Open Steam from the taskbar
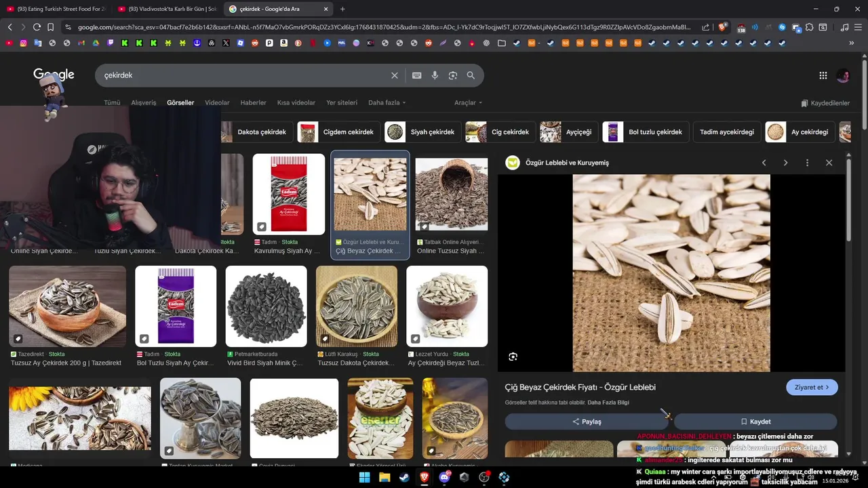The image size is (868, 488). (x=404, y=477)
